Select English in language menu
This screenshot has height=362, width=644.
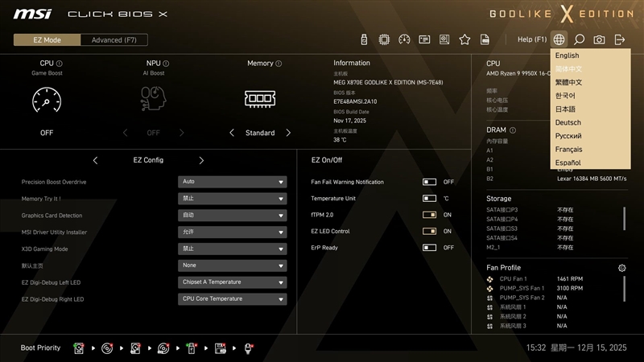pyautogui.click(x=590, y=56)
